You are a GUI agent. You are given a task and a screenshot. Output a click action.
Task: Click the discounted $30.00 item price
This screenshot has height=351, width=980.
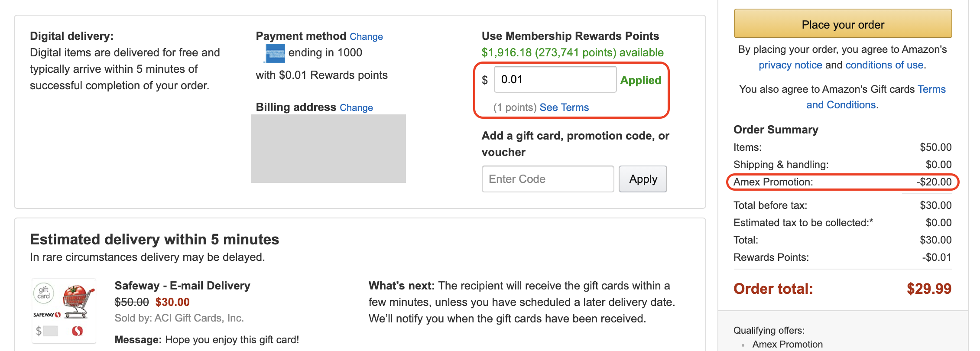pos(172,302)
